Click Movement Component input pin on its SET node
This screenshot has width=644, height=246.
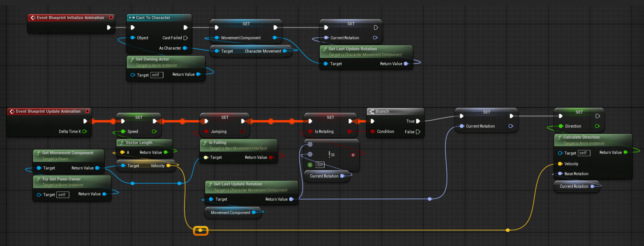click(x=217, y=38)
